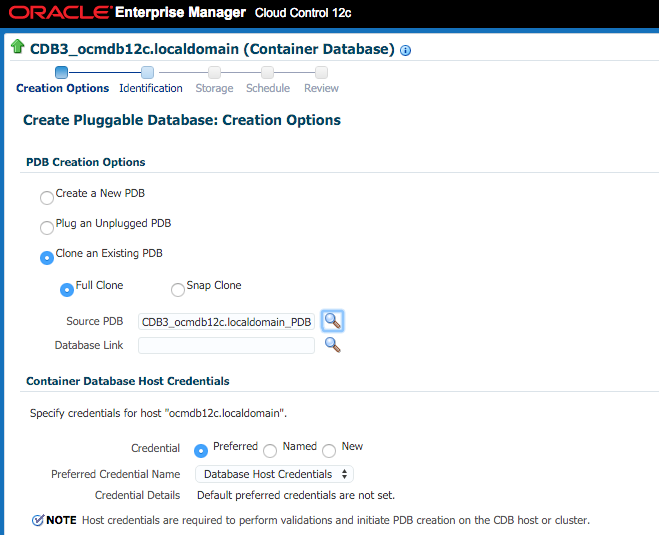Screen dimensions: 659x535
Task: Click the green up-arrow status icon
Action: pyautogui.click(x=18, y=47)
